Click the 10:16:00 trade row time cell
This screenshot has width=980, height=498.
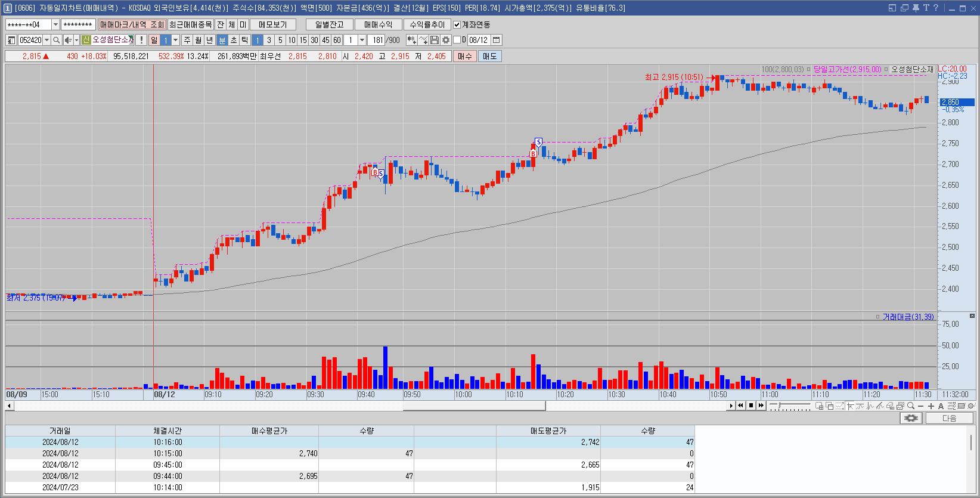point(168,442)
